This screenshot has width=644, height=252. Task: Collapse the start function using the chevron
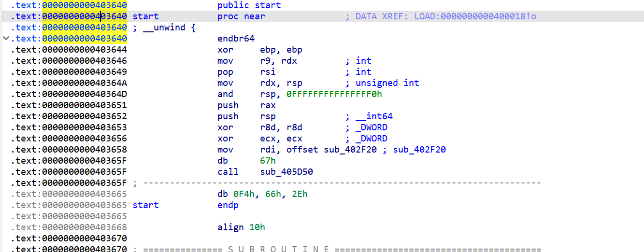click(5, 39)
